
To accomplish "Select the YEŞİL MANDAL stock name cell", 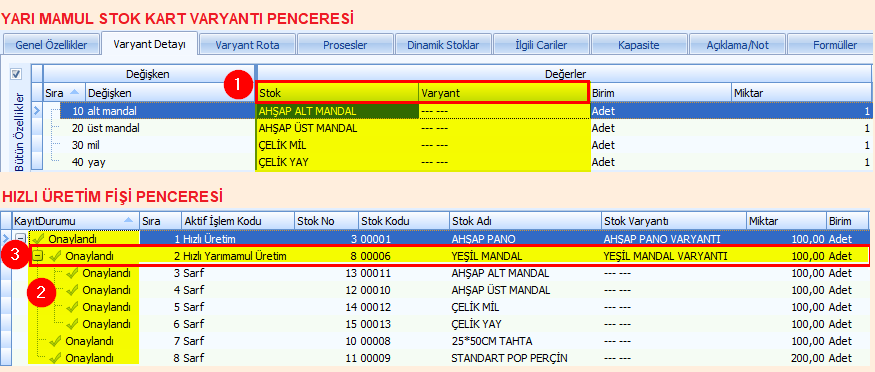I will coord(525,256).
